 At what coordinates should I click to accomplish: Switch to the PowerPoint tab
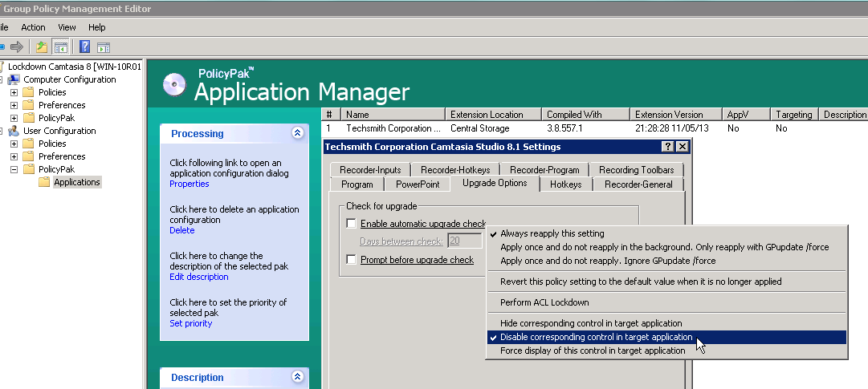click(x=418, y=184)
